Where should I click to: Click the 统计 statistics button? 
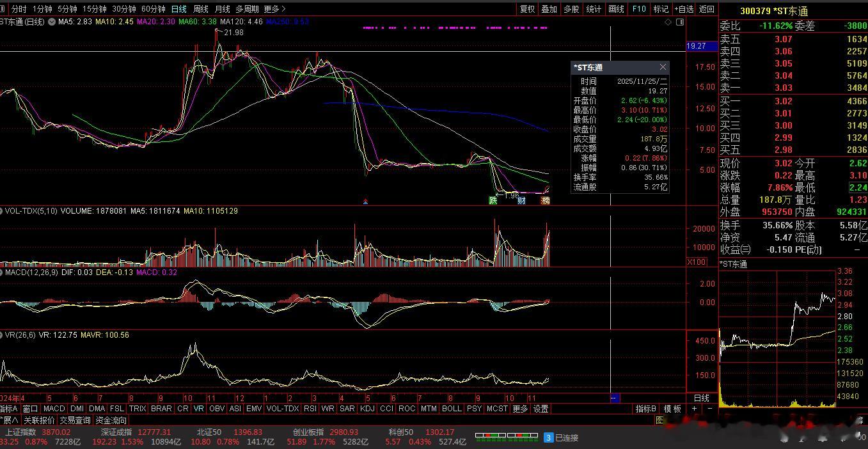594,9
